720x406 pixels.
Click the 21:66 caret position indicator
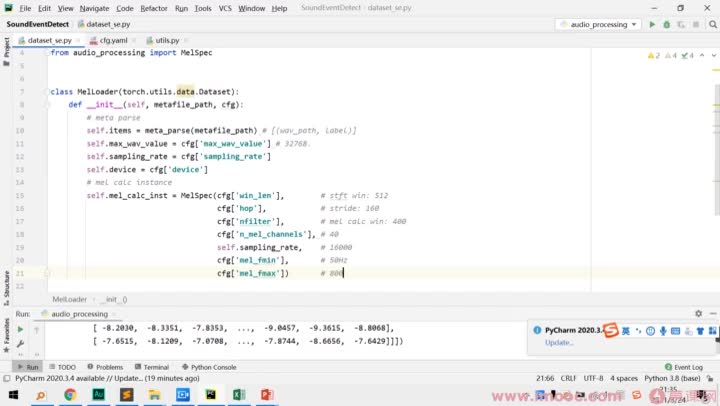coord(545,378)
